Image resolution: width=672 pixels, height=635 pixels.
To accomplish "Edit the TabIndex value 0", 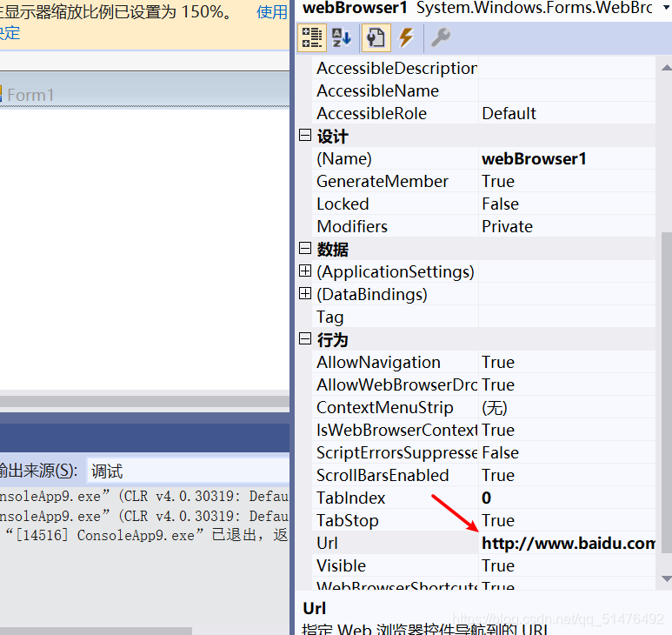I will coord(567,498).
